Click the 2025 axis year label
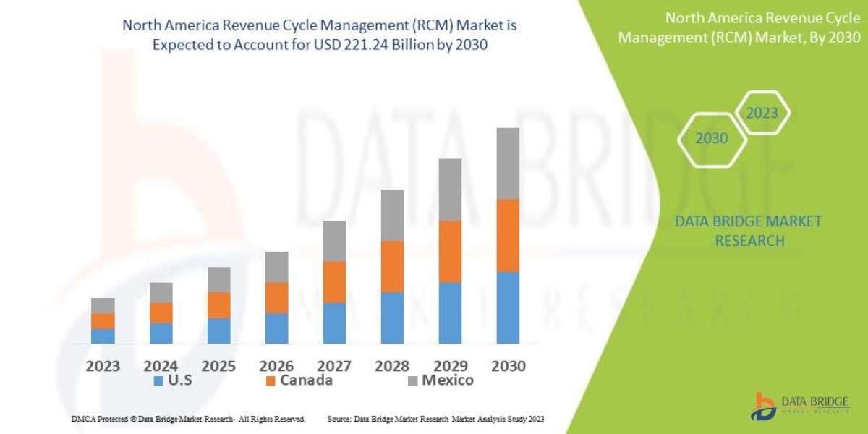Viewport: 868px width, 434px height. [218, 365]
